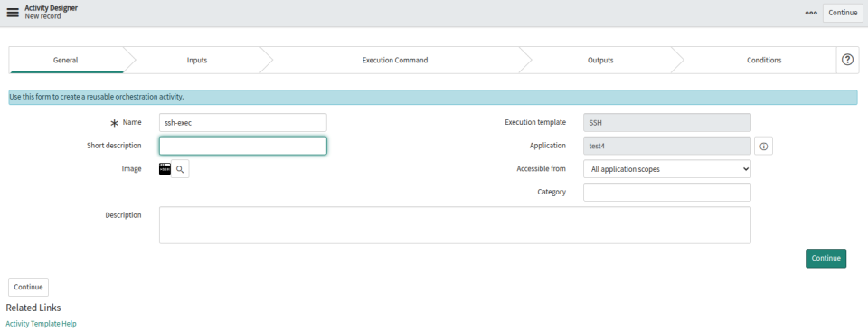Click the Application info icon
The height and width of the screenshot is (332, 868).
763,147
